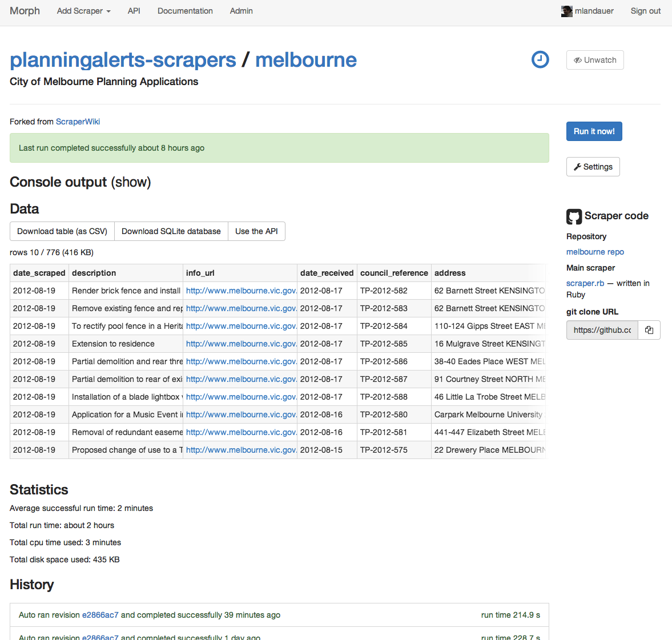Select description 'Proposed change of use'
Image resolution: width=672 pixels, height=640 pixels.
127,450
